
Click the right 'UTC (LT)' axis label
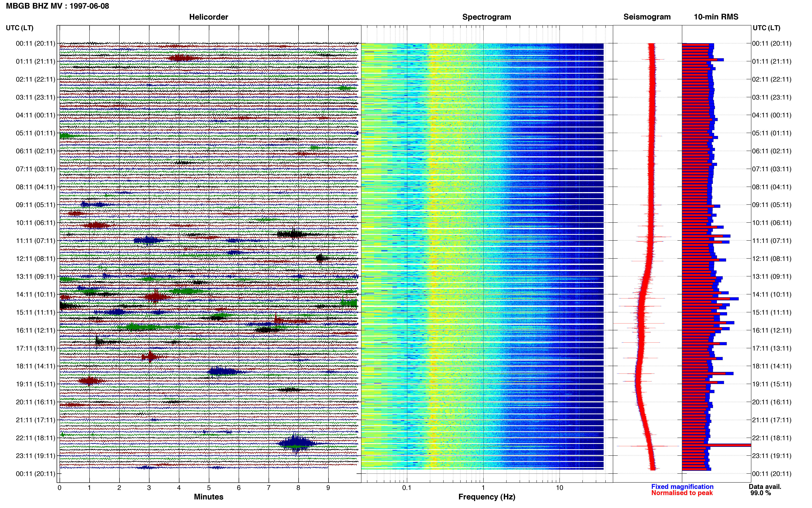(766, 28)
